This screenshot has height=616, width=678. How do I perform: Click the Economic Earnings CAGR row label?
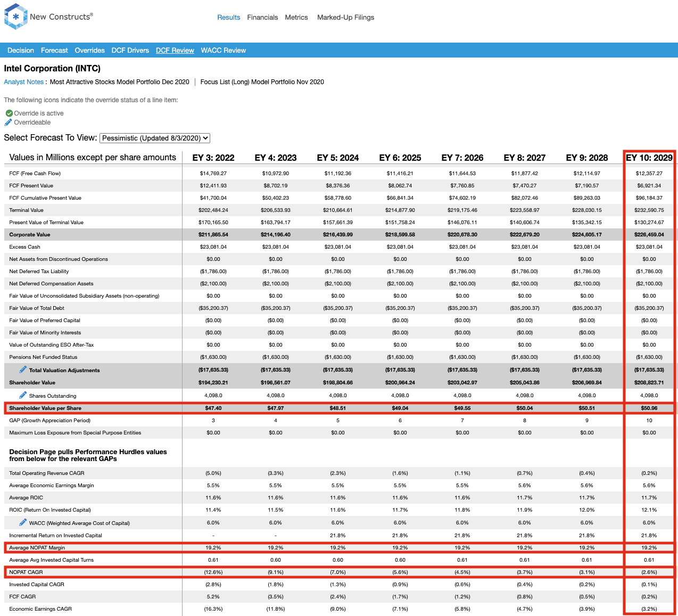pos(40,609)
